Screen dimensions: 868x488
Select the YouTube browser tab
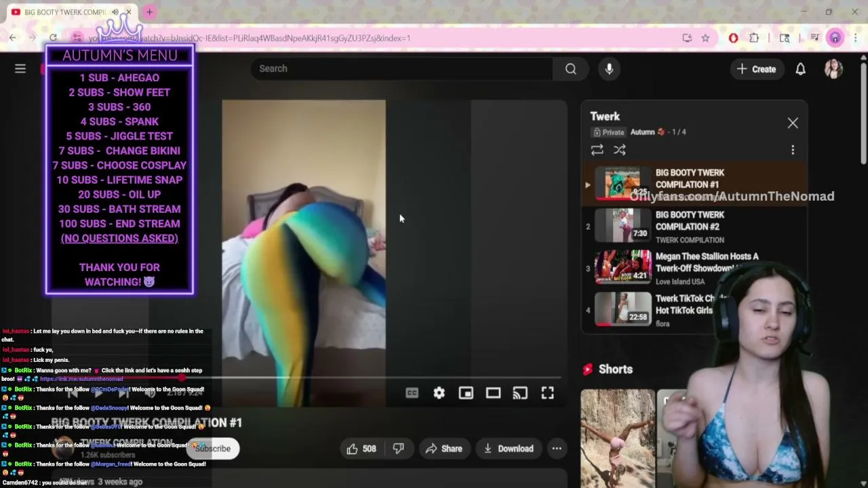pos(71,12)
